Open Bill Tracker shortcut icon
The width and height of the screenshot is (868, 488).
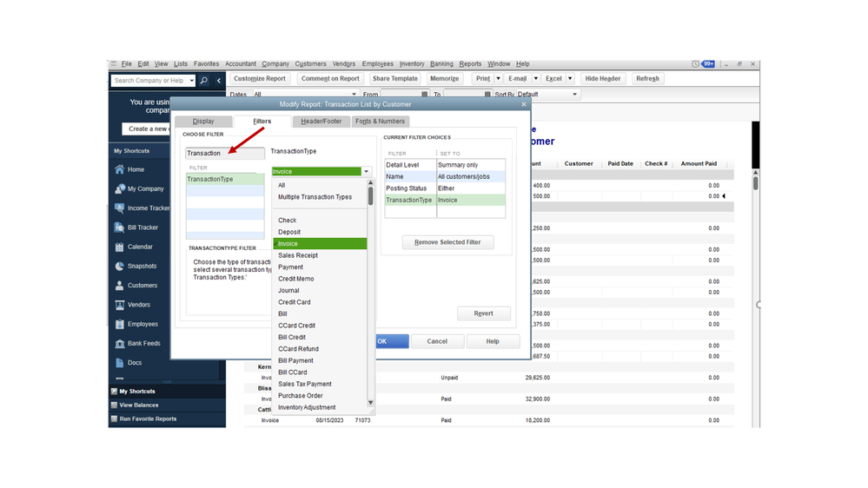pyautogui.click(x=120, y=228)
